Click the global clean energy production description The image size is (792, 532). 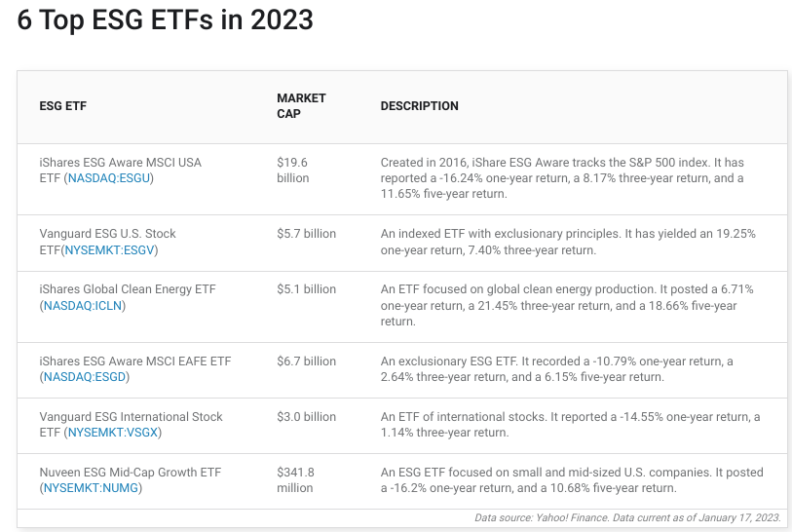tap(566, 305)
